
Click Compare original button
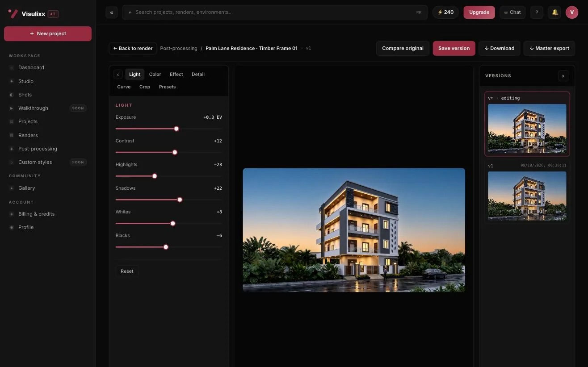(403, 48)
